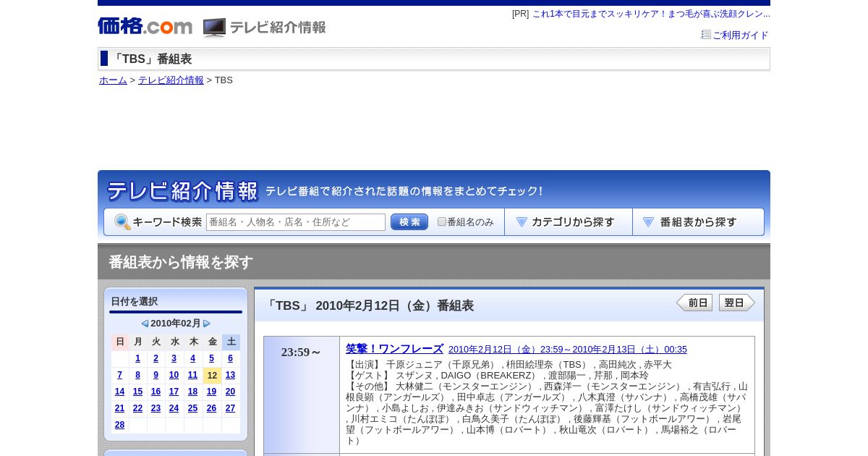Click the 「TBS」番組表 page title

151,59
